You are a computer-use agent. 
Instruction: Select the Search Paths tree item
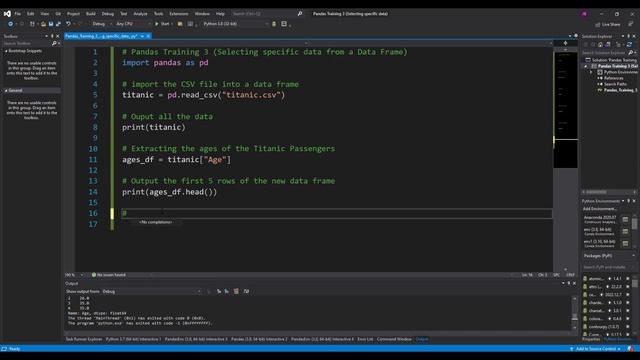coord(615,84)
